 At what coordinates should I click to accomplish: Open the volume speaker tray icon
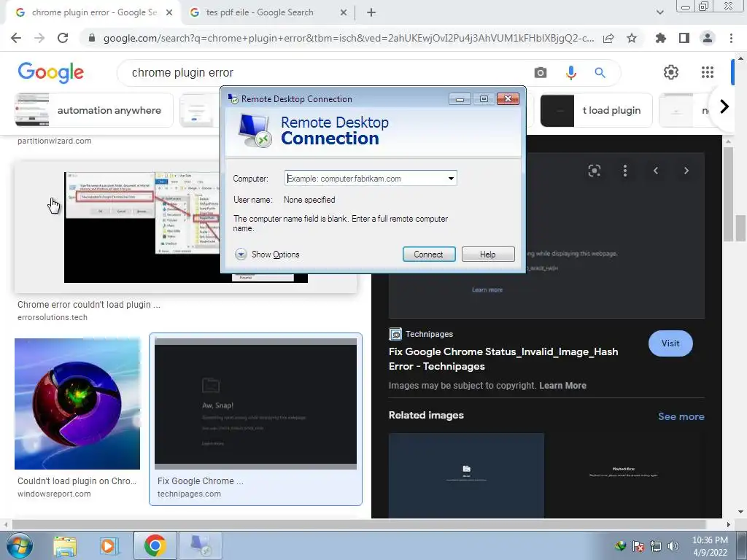tap(673, 546)
